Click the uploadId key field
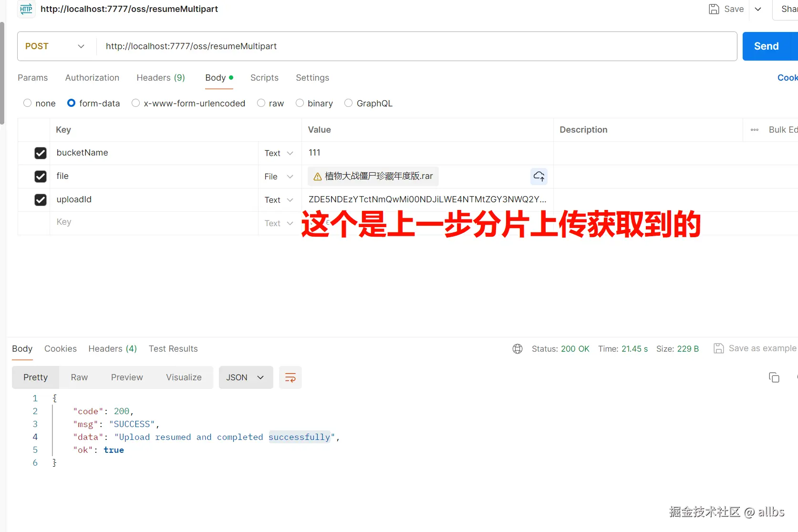Screen dimensions: 798x532 click(x=154, y=199)
